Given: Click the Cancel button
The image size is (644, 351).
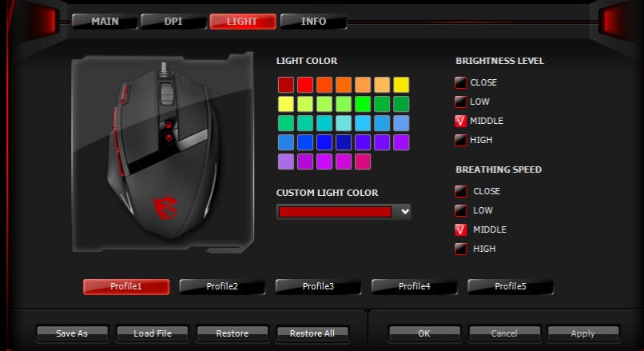Looking at the screenshot, I should coord(504,333).
